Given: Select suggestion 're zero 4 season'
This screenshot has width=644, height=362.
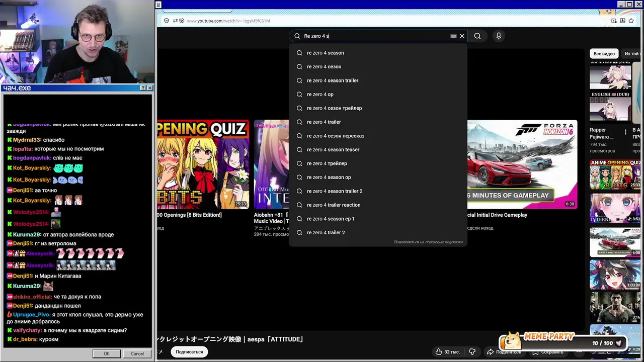Looking at the screenshot, I should (378, 53).
